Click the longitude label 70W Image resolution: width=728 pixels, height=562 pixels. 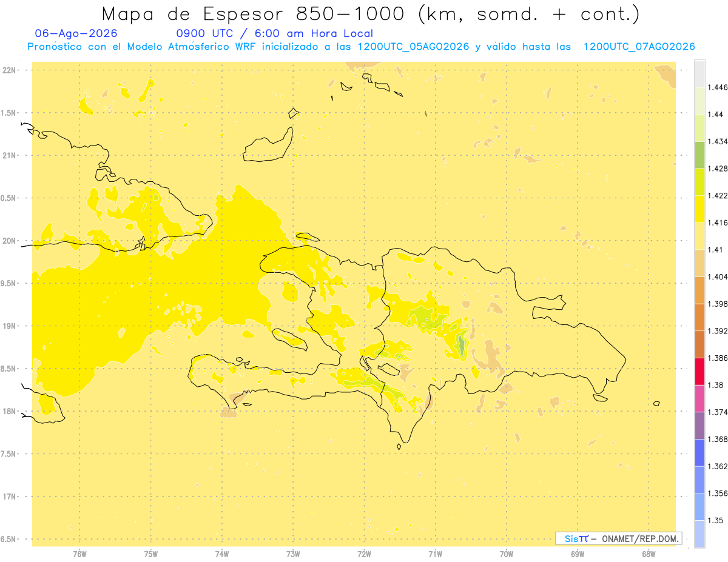[507, 554]
